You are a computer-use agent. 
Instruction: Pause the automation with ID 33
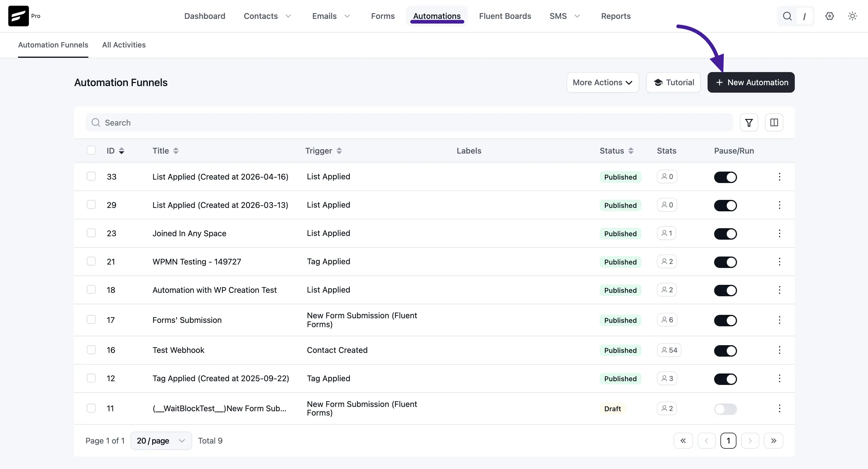pyautogui.click(x=726, y=177)
